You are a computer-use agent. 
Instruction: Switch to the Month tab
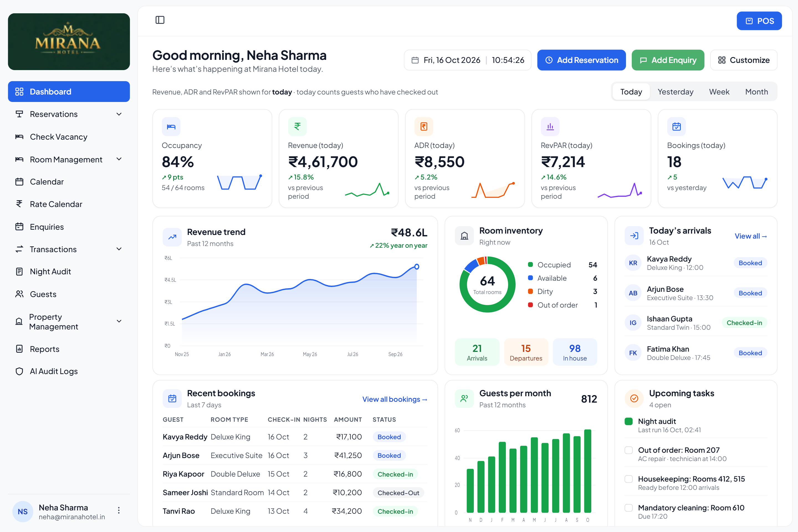[x=757, y=92]
